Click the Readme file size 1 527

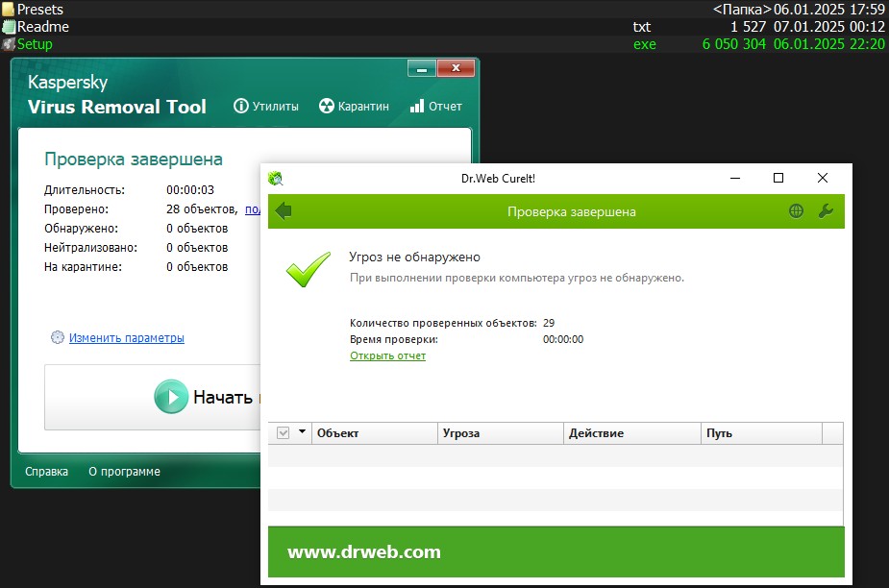pyautogui.click(x=748, y=27)
